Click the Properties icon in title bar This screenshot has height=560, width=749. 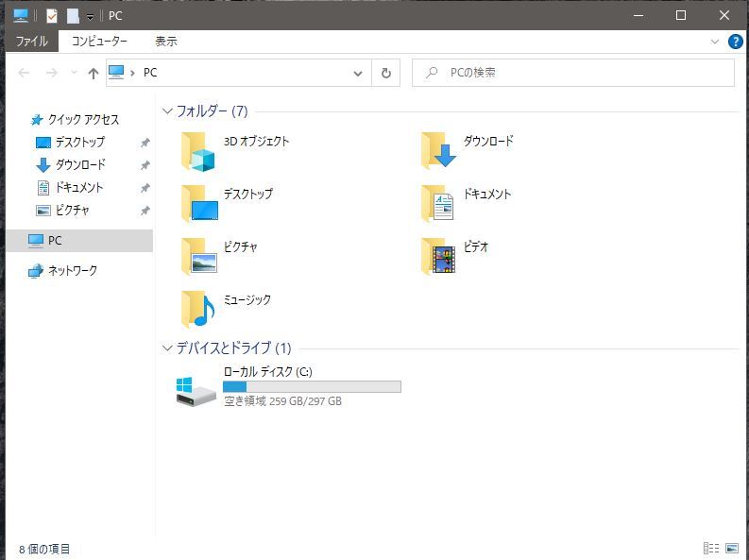[52, 16]
